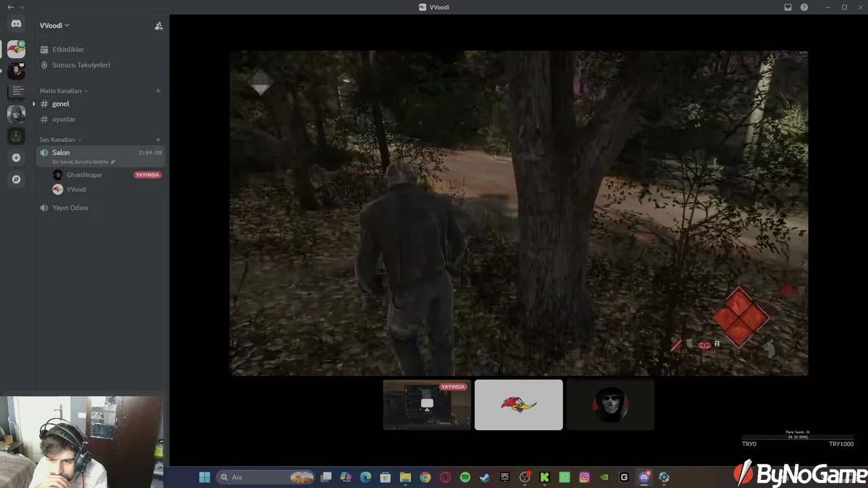
Task: Create a new text channel under Metin Kanalları
Action: tap(158, 91)
